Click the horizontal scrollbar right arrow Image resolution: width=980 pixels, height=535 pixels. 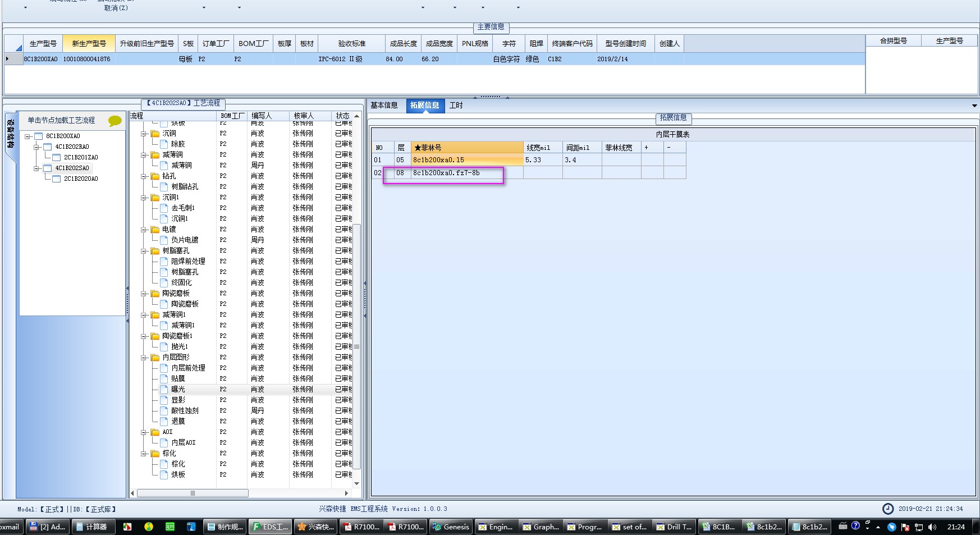[x=346, y=493]
